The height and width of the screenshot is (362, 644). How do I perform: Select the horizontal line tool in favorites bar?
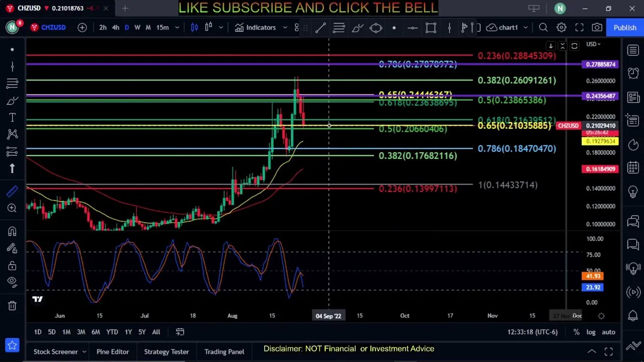[x=413, y=28]
